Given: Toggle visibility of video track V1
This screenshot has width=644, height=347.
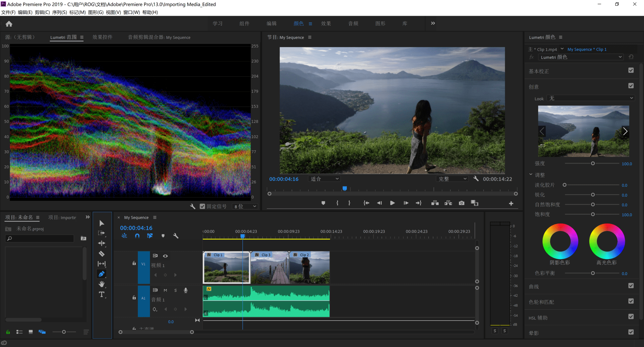Looking at the screenshot, I should tap(165, 256).
